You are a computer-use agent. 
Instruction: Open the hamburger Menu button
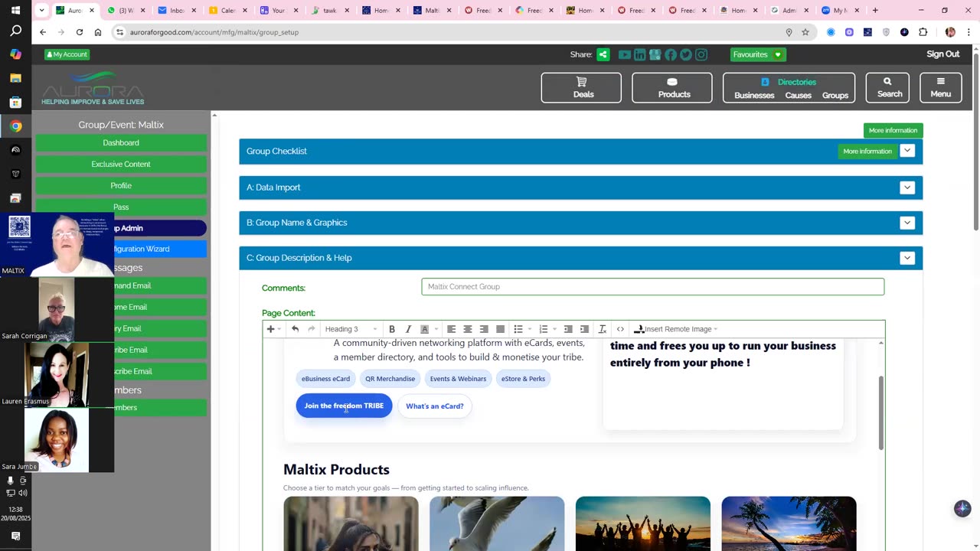pos(941,88)
